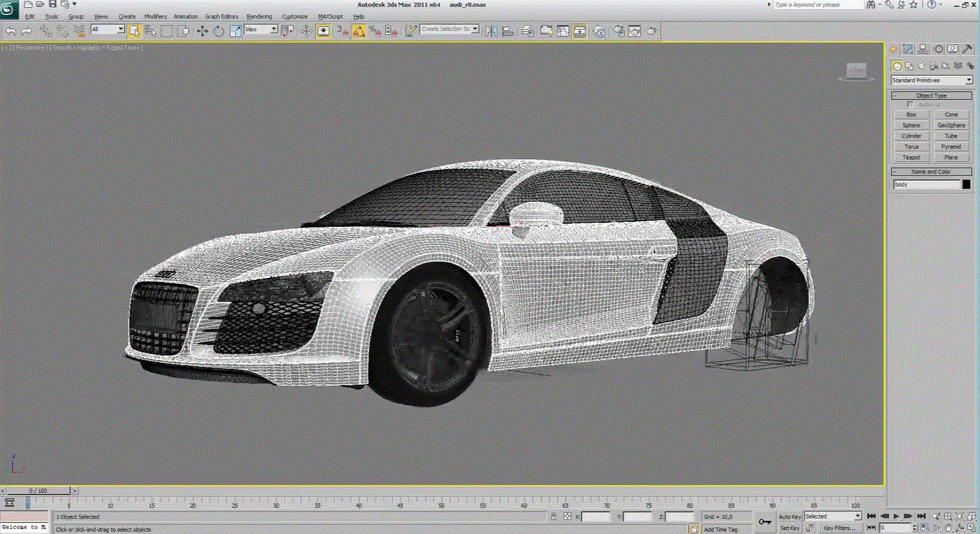
Task: Click the Set Key button
Action: 790,528
